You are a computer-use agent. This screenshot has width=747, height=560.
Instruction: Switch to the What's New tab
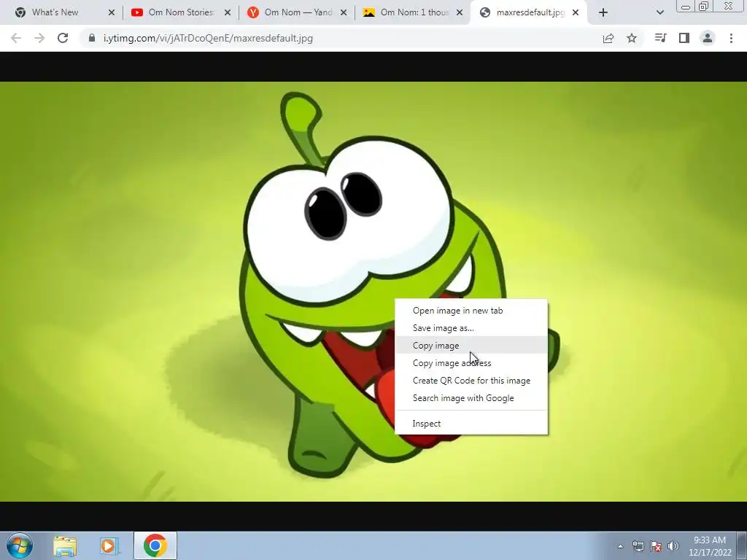(64, 12)
